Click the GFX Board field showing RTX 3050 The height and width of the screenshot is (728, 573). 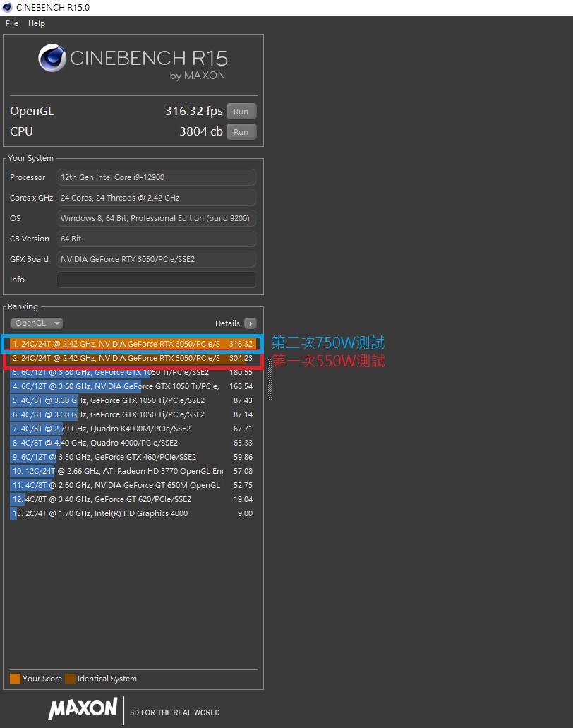157,259
